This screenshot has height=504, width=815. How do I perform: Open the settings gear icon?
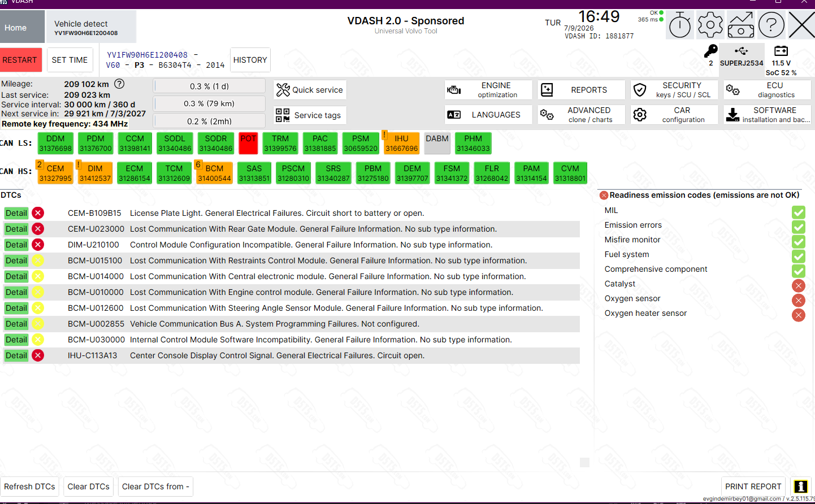pyautogui.click(x=710, y=25)
